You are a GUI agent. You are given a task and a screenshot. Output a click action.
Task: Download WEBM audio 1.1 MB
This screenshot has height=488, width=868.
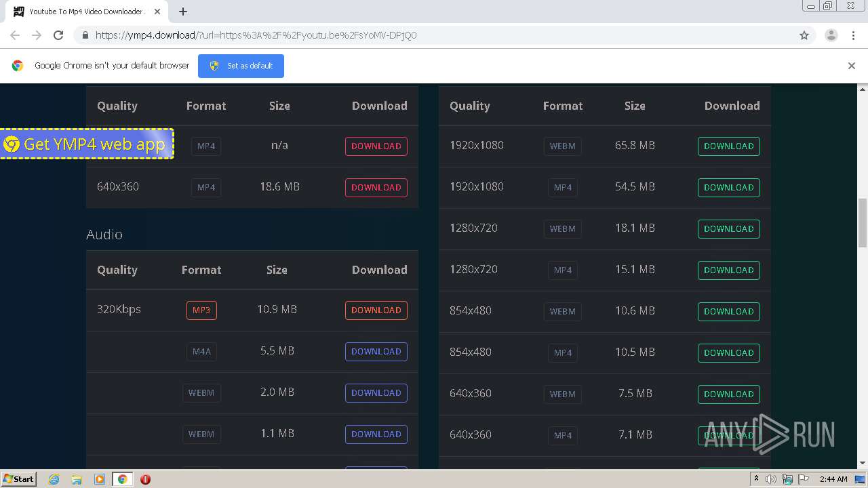(x=376, y=434)
